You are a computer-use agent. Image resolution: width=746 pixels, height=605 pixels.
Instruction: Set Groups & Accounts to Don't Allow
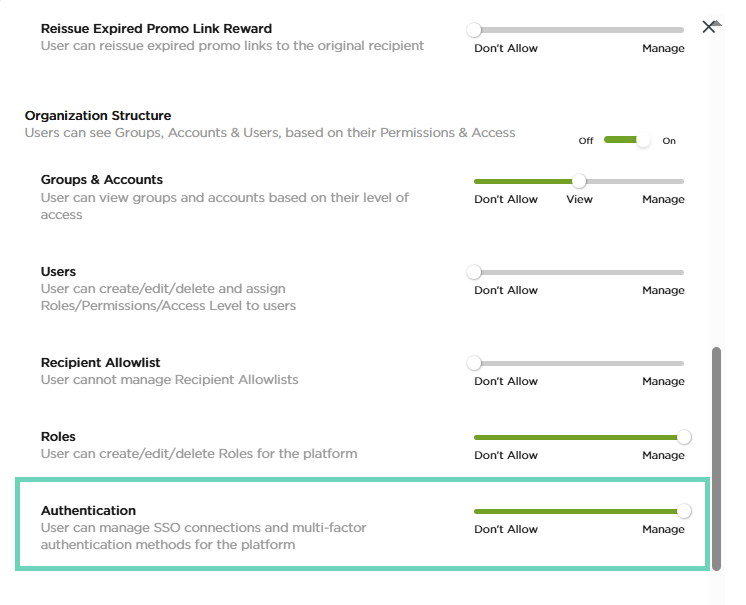click(505, 199)
